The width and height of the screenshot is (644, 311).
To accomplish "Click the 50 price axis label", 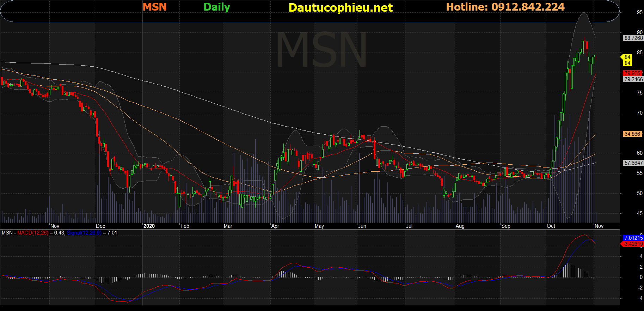I will coord(640,193).
